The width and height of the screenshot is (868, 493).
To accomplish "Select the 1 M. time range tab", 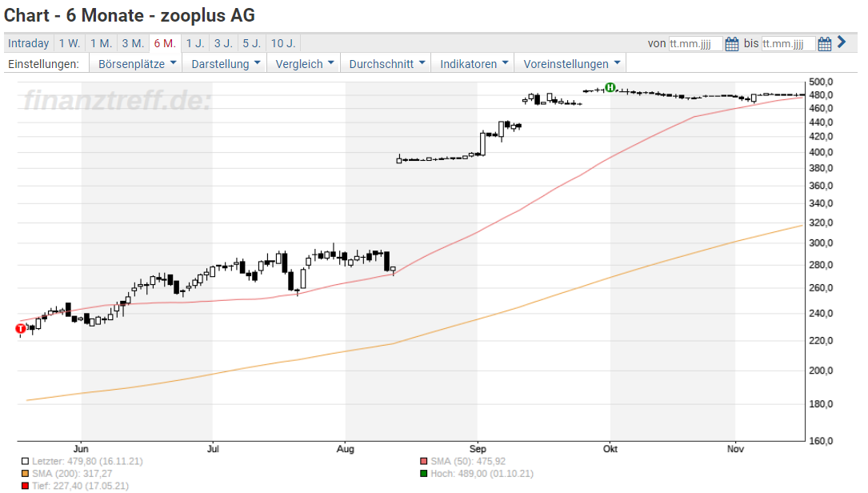I will [102, 43].
